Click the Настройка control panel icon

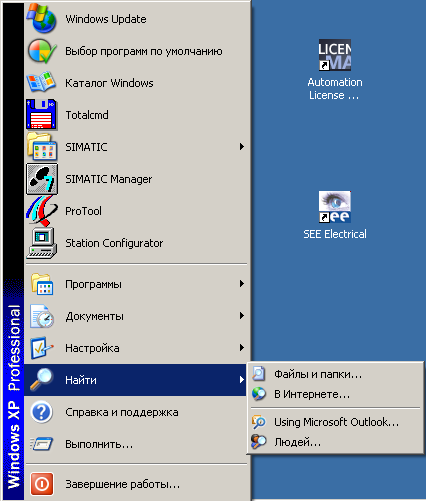point(42,348)
